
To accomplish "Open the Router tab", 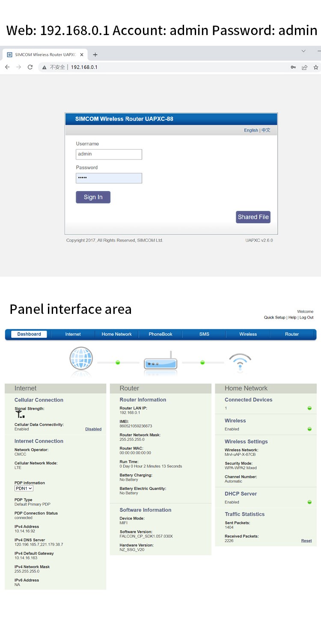I will (292, 334).
